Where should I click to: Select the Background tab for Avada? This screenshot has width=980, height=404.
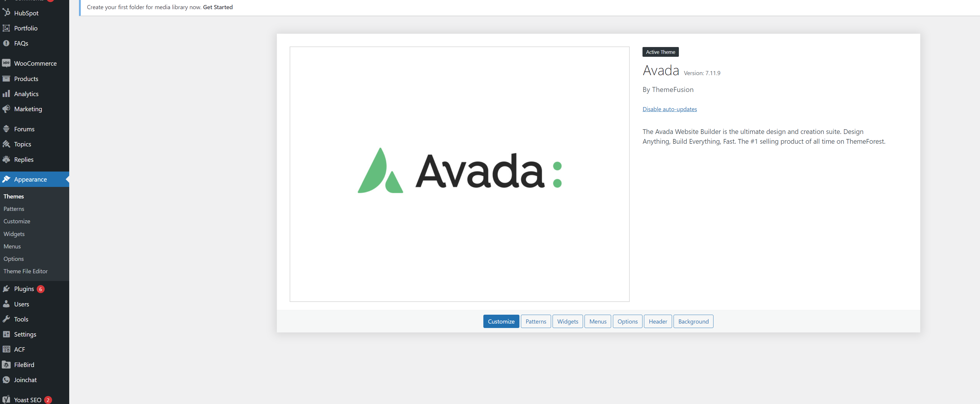click(693, 321)
